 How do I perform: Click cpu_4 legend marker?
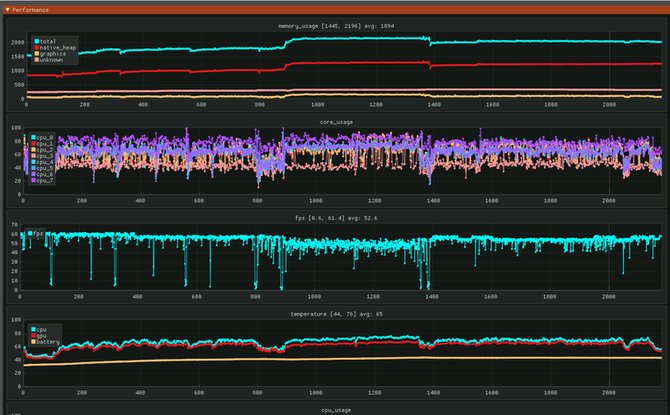pos(35,163)
